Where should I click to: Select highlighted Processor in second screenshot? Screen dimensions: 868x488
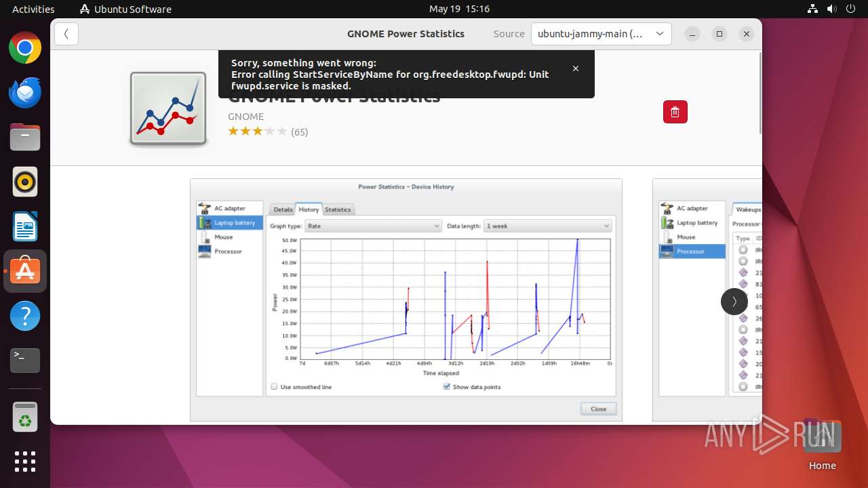692,251
